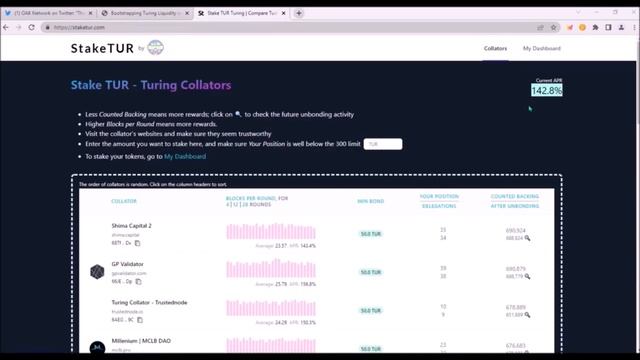Screen dimensions: 640x360
Task: Open the browser three-dot menu
Action: point(634,27)
